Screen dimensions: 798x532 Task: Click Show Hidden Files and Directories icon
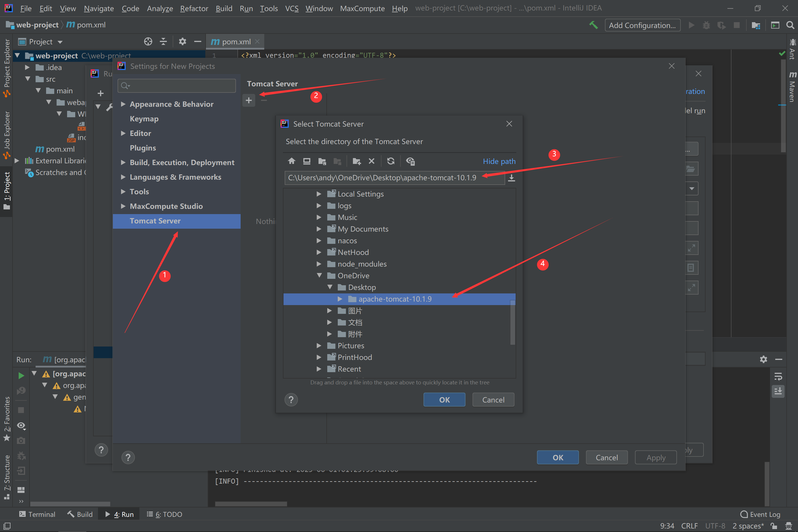[410, 161]
